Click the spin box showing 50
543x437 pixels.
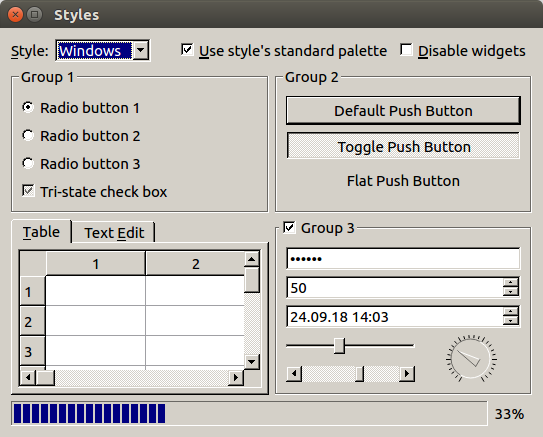click(395, 287)
